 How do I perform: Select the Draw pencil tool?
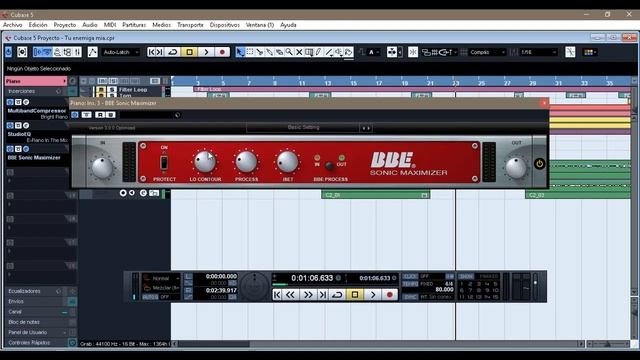(x=319, y=52)
